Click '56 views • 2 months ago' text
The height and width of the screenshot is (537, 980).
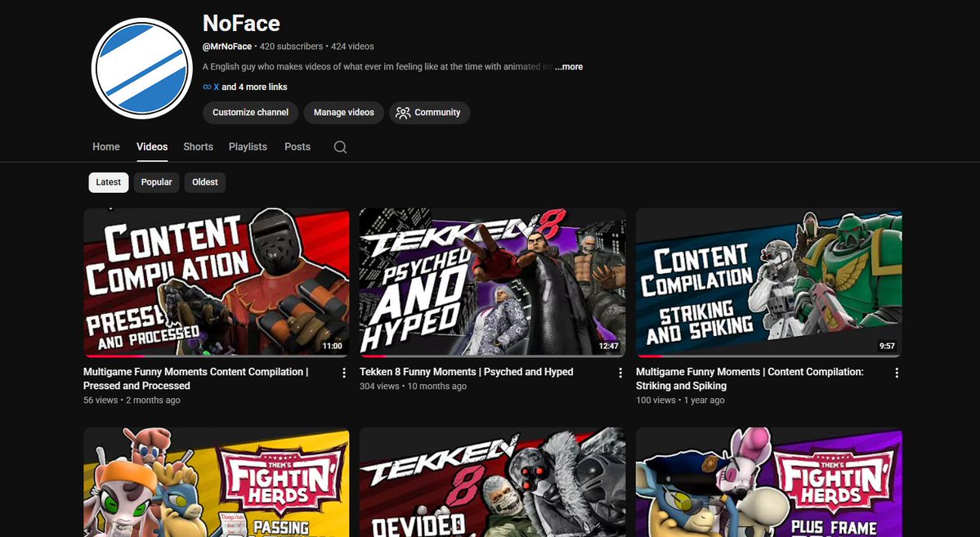click(x=132, y=400)
